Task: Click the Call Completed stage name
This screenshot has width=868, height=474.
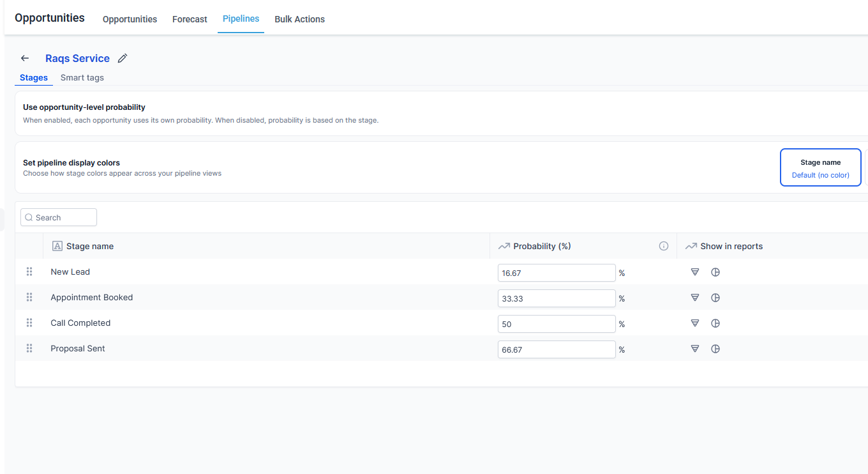Action: 80,323
